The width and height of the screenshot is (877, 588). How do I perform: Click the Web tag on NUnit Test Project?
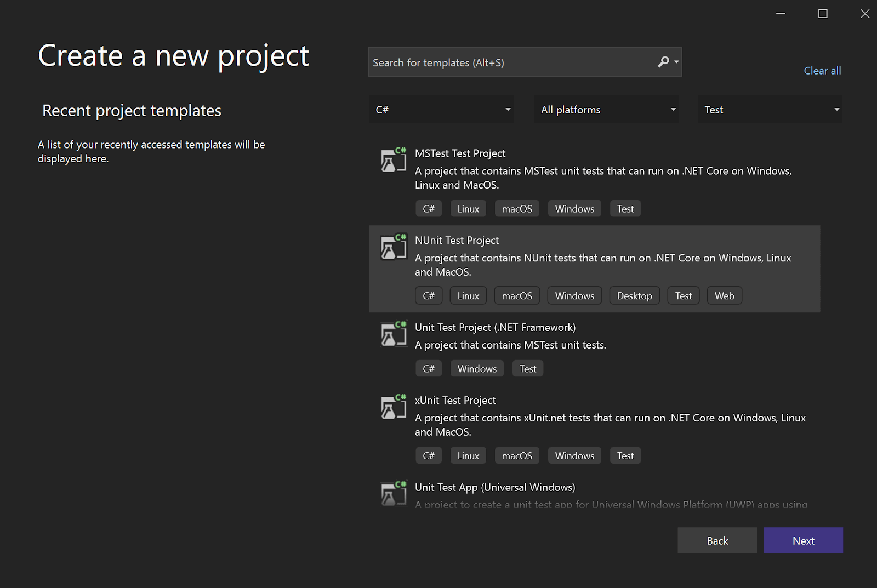pos(724,295)
